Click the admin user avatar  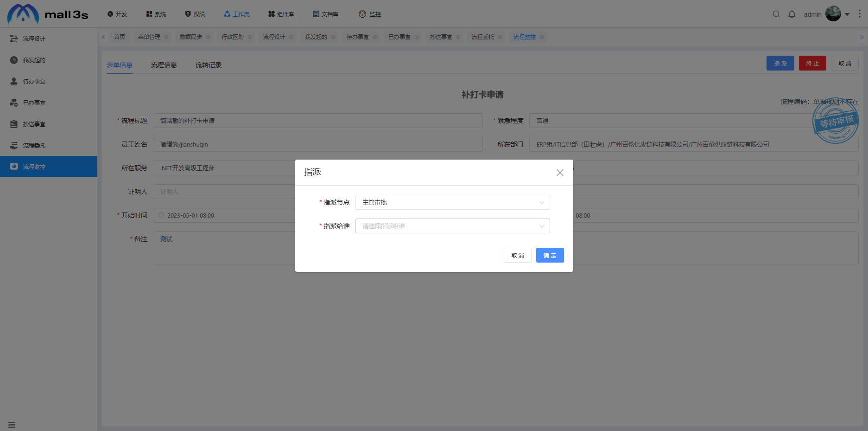[833, 13]
